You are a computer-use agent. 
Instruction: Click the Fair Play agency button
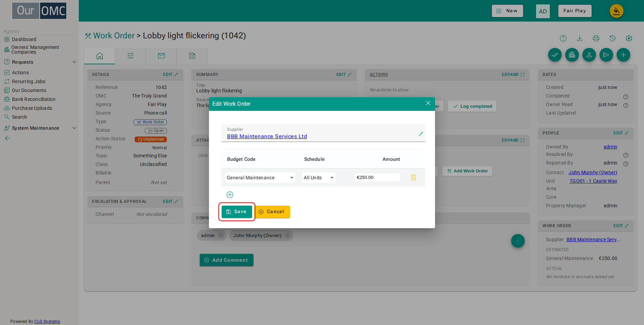click(575, 11)
